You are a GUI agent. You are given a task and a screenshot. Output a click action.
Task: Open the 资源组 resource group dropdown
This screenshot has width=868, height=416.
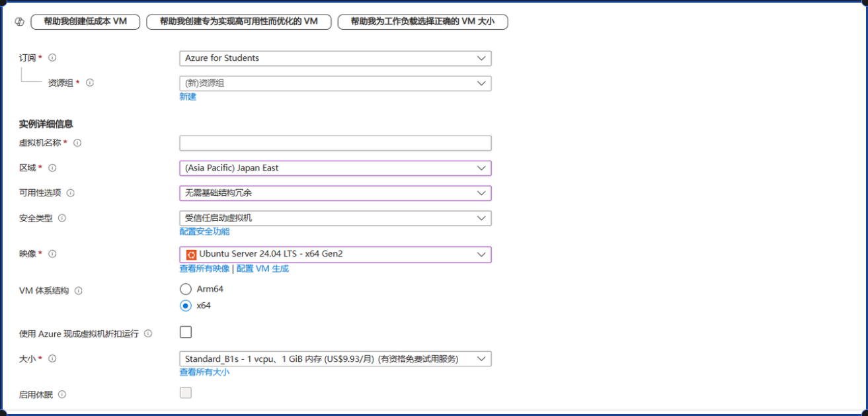(335, 83)
